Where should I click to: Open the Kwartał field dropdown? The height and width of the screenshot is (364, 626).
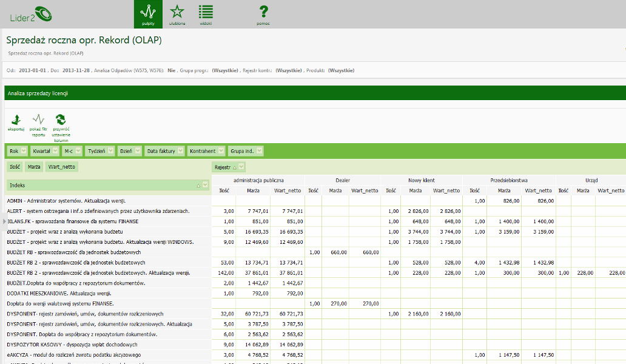click(55, 151)
